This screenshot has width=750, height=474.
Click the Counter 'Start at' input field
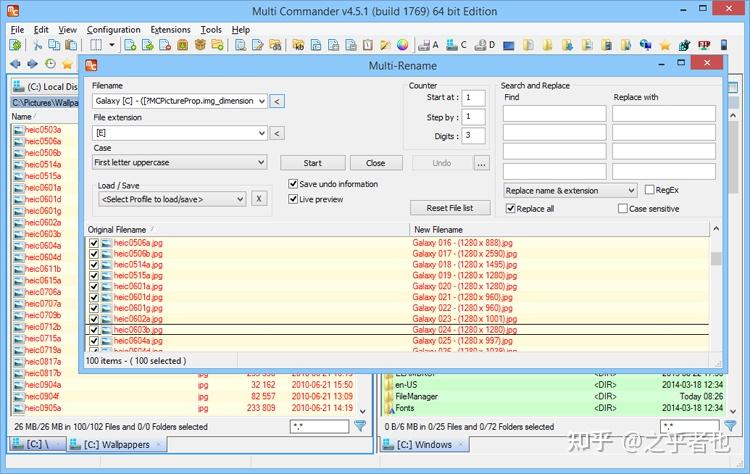(473, 98)
